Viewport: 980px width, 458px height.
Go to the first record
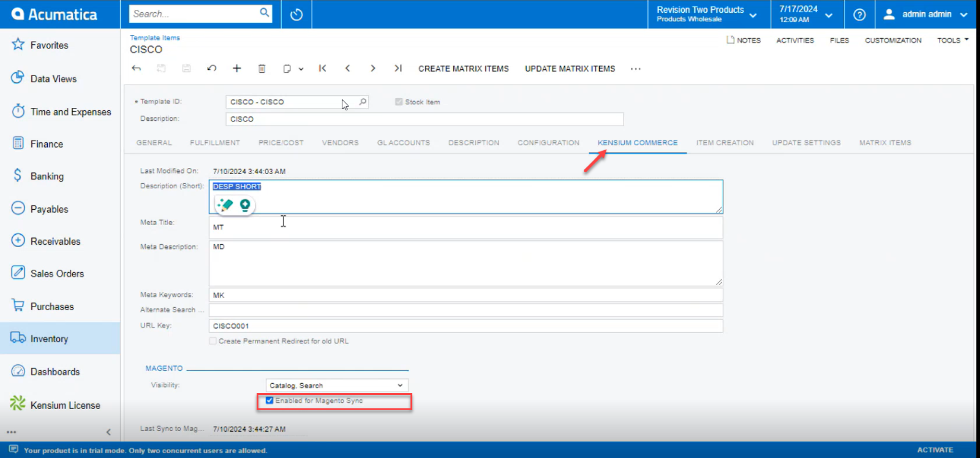323,68
